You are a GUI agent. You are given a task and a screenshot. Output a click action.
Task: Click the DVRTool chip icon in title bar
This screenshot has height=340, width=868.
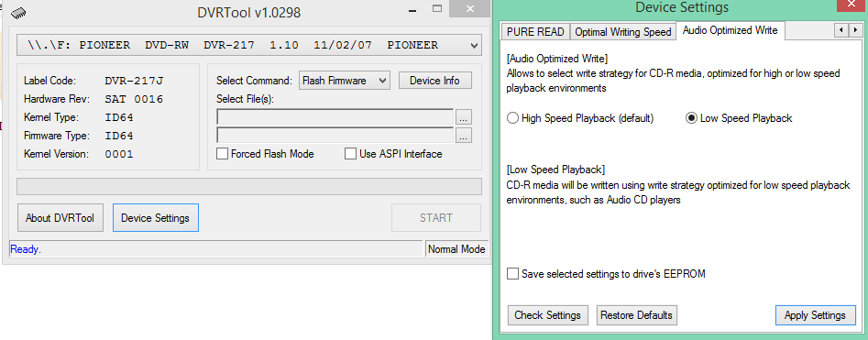pos(18,12)
